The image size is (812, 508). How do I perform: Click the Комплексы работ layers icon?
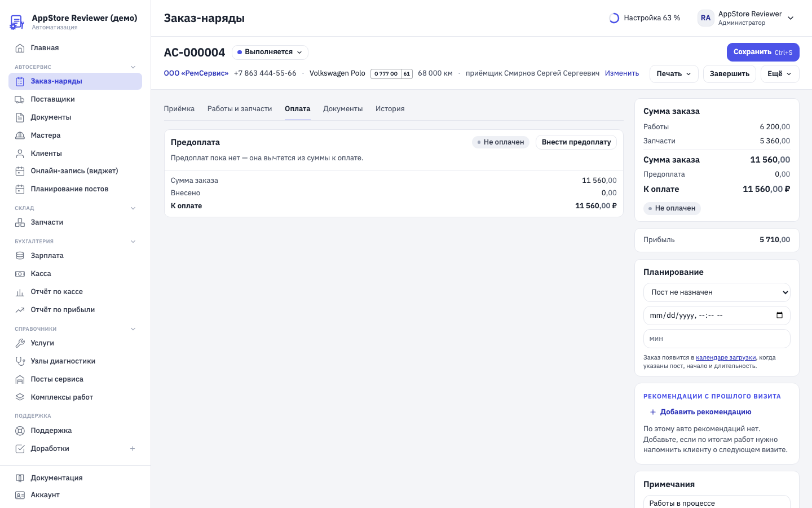pyautogui.click(x=20, y=397)
